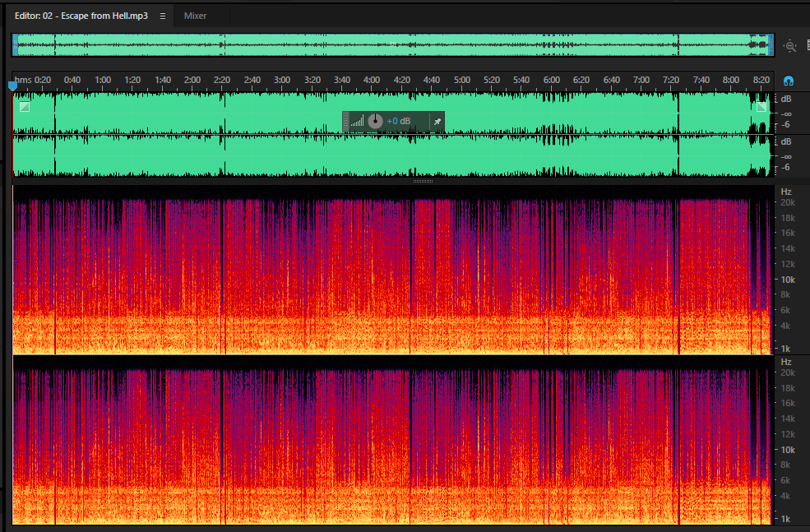This screenshot has width=810, height=532.
Task: Click the 'dB' label of the lower channel
Action: pyautogui.click(x=785, y=141)
